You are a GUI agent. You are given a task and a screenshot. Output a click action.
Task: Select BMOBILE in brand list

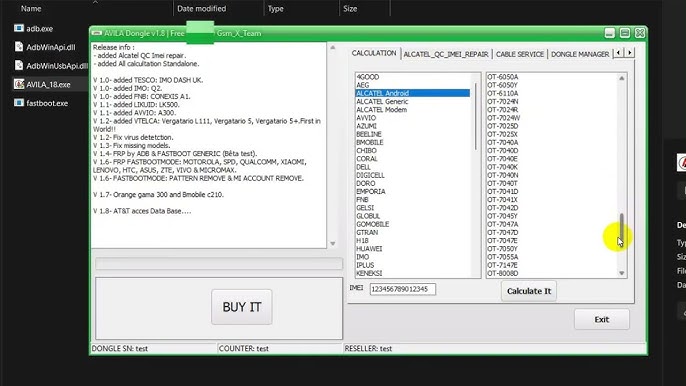click(370, 143)
